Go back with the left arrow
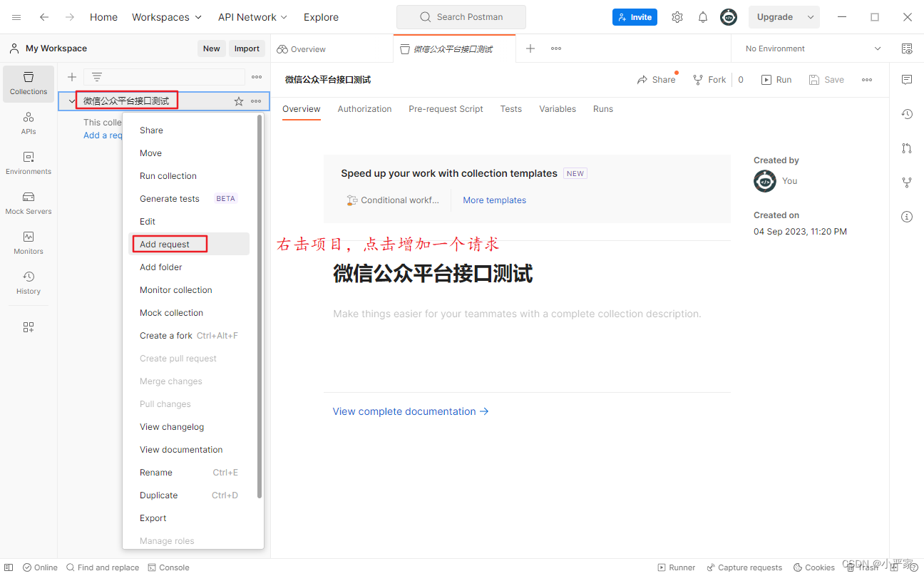924x576 pixels. (44, 17)
